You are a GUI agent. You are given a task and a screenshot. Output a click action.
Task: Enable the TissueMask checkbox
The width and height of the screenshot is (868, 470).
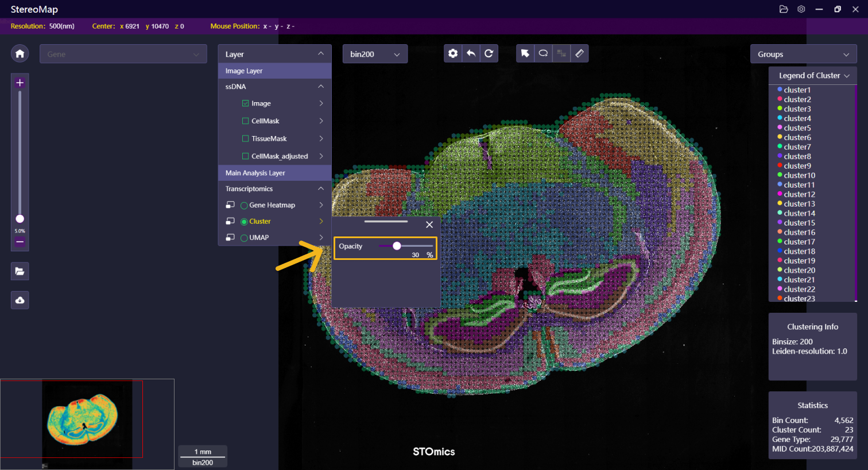(246, 138)
